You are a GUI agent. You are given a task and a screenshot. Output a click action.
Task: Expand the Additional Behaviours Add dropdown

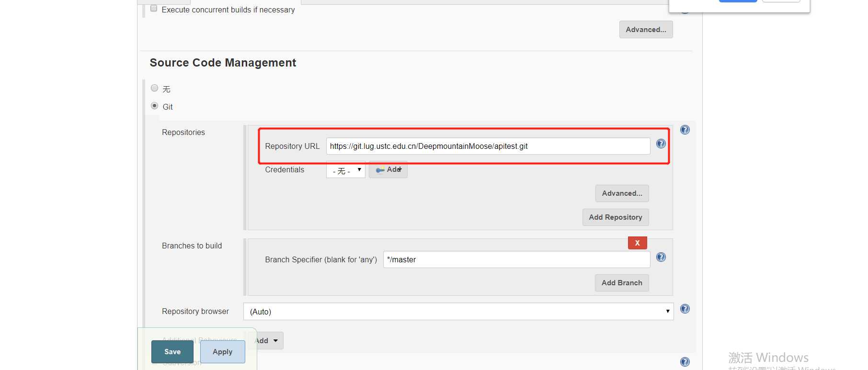269,341
